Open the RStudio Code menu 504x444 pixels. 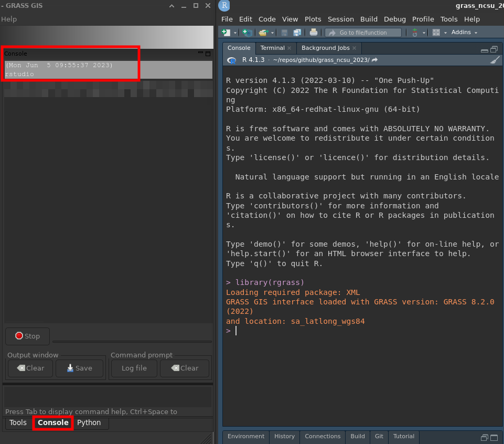(267, 19)
